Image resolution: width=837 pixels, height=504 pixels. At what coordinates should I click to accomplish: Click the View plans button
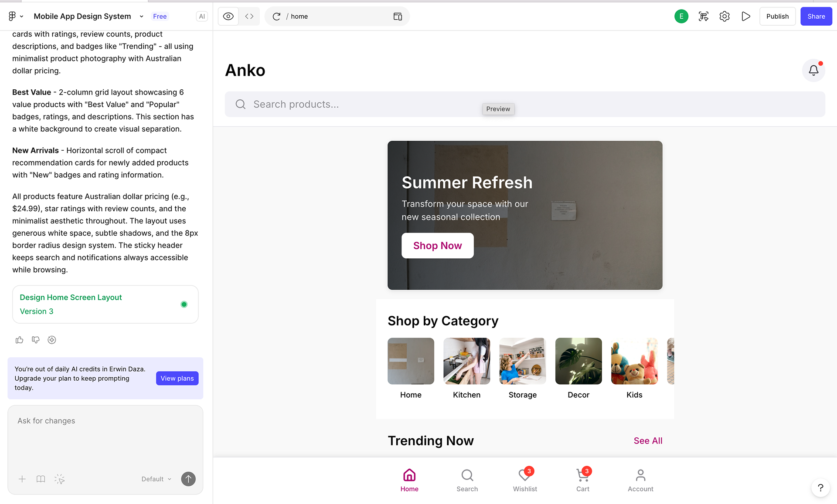[177, 378]
